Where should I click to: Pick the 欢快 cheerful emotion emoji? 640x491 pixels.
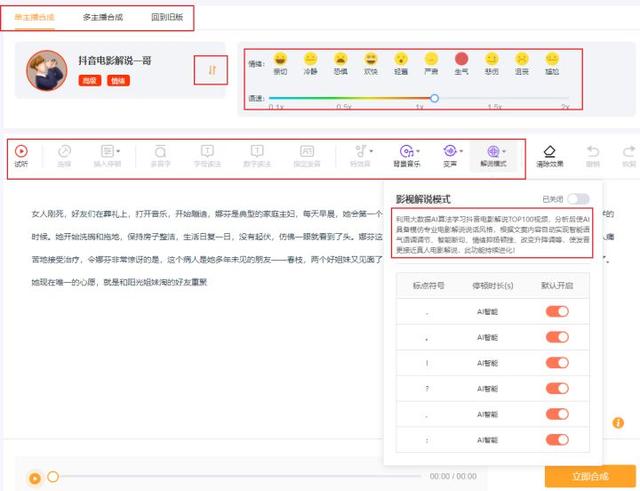[x=371, y=60]
